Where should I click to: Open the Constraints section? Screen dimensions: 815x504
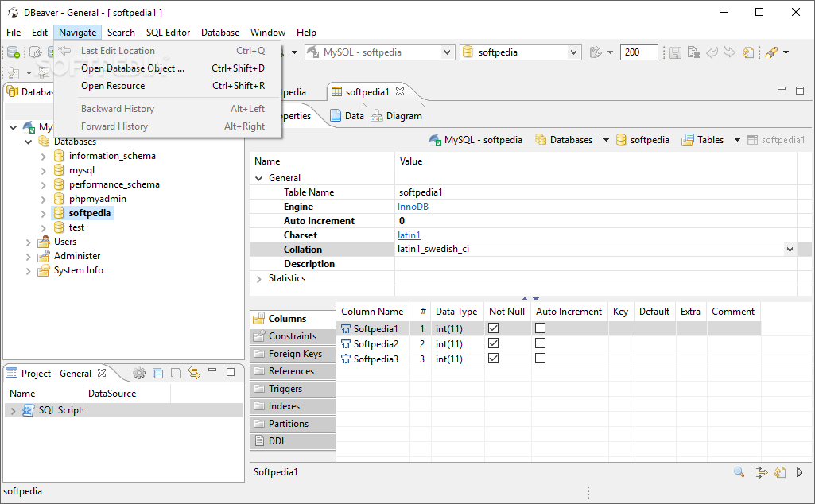(x=293, y=336)
